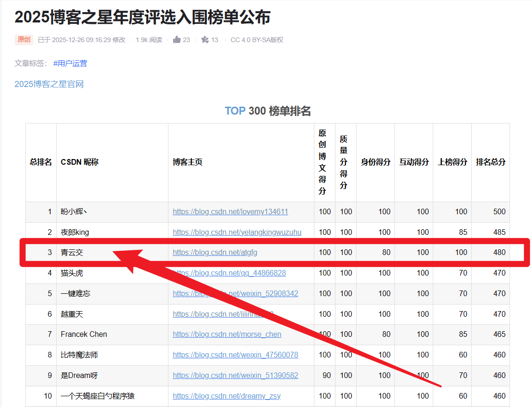532x407 pixels.
Task: Click the 互动得分 column header
Action: (414, 162)
